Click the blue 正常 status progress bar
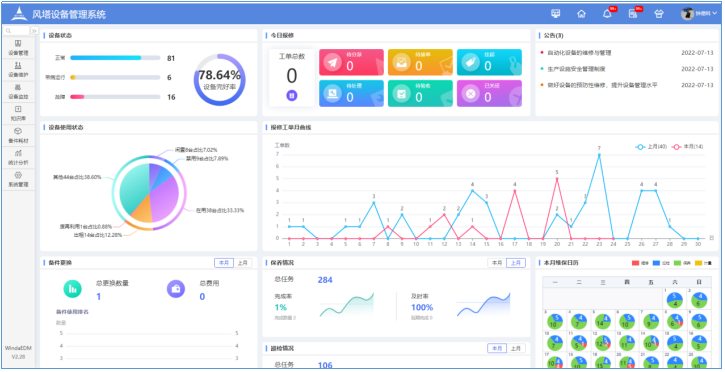The height and width of the screenshot is (372, 725). coord(115,58)
